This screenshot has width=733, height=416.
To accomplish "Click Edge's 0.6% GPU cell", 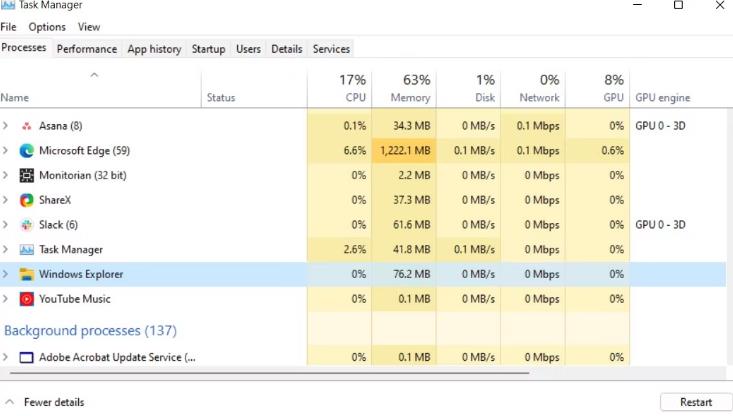I will pos(597,151).
